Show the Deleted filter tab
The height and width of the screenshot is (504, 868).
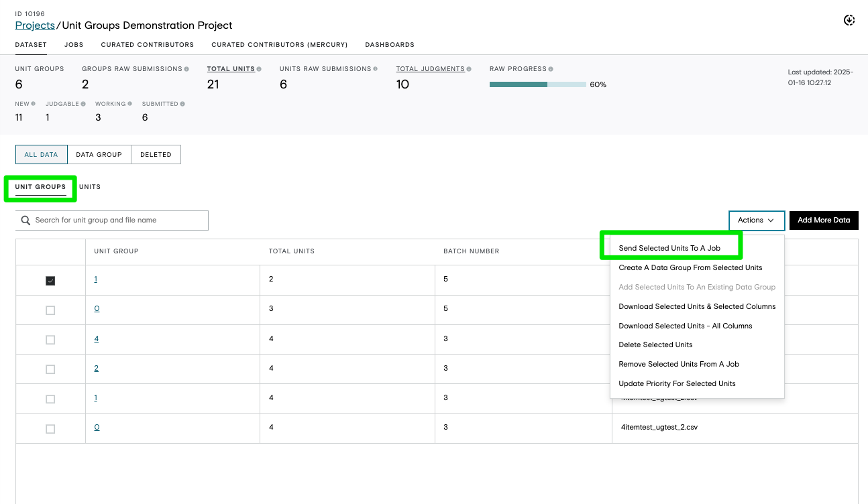pos(156,154)
